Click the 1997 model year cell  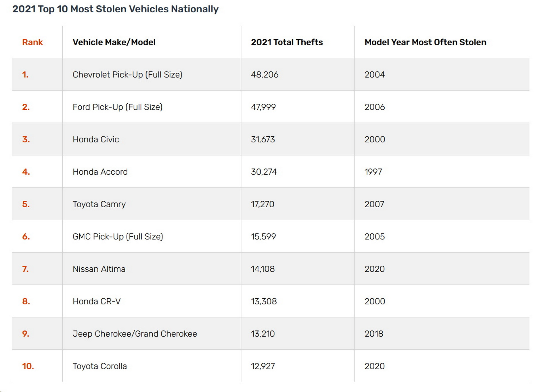pos(373,172)
